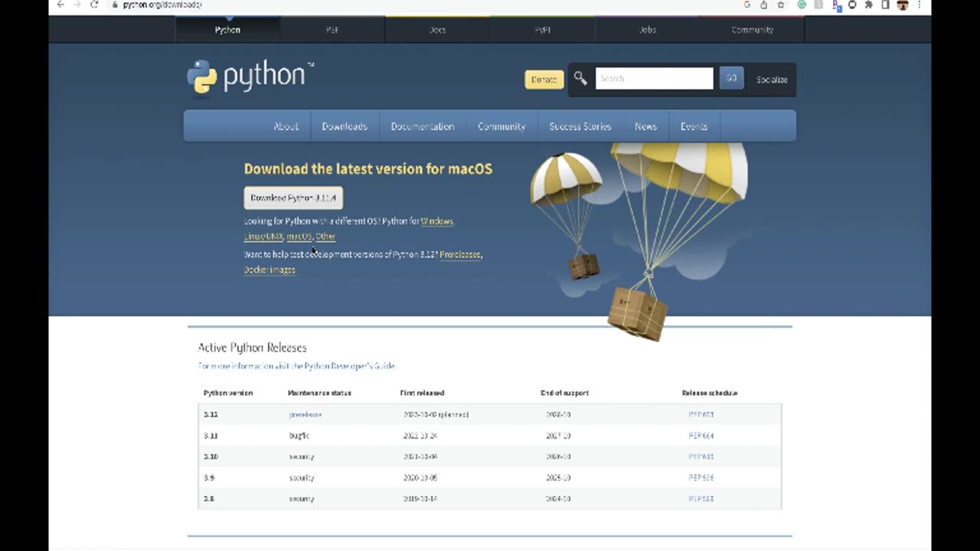Bookmark this page with the star icon
The image size is (980, 551).
(x=780, y=5)
